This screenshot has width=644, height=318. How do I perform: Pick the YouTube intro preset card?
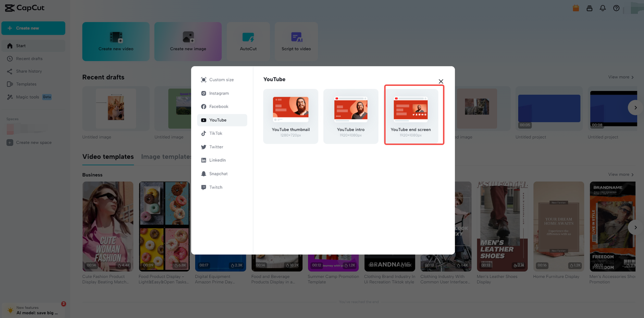351,117
